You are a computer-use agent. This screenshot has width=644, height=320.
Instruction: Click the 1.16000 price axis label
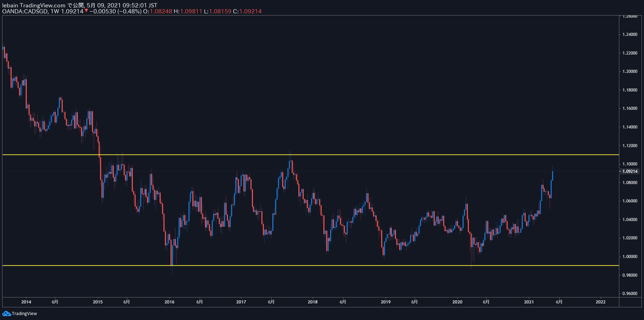pos(630,108)
